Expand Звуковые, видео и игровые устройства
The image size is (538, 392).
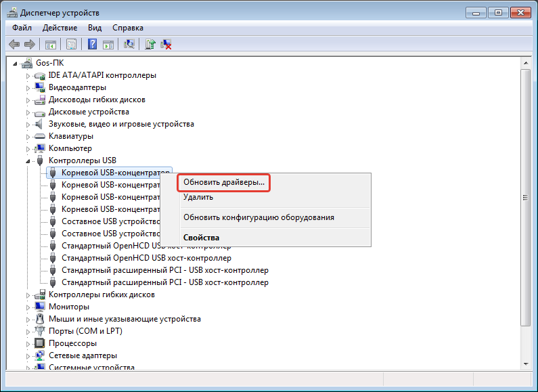(28, 125)
